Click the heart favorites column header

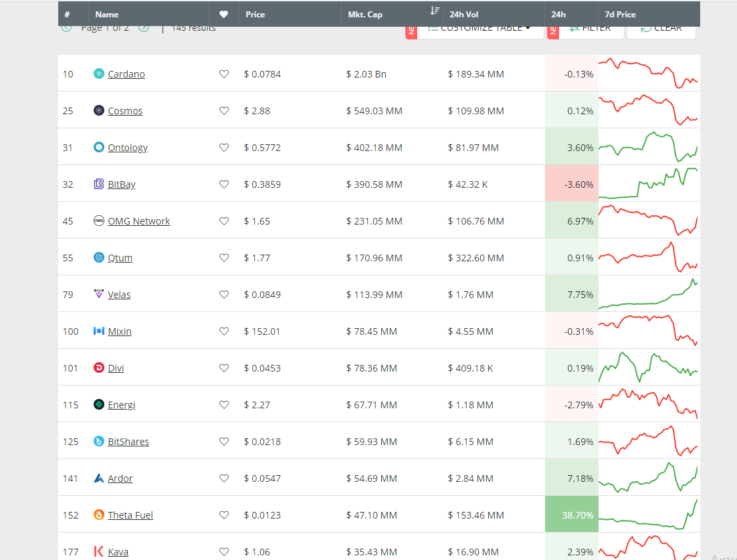tap(224, 15)
